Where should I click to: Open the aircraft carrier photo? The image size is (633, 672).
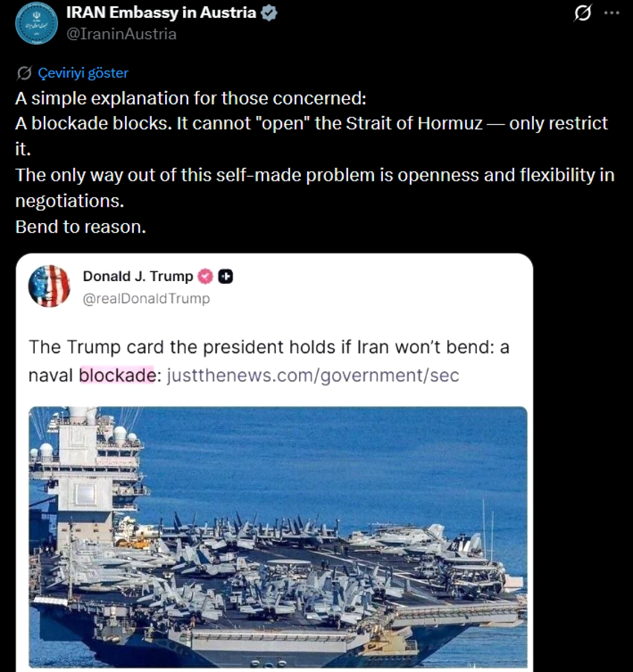pos(278,536)
